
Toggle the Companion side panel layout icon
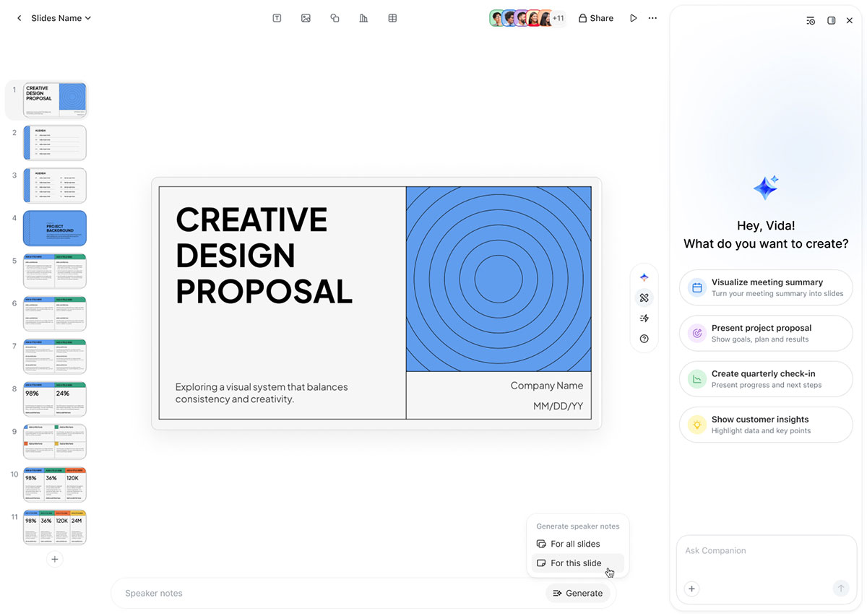coord(831,20)
